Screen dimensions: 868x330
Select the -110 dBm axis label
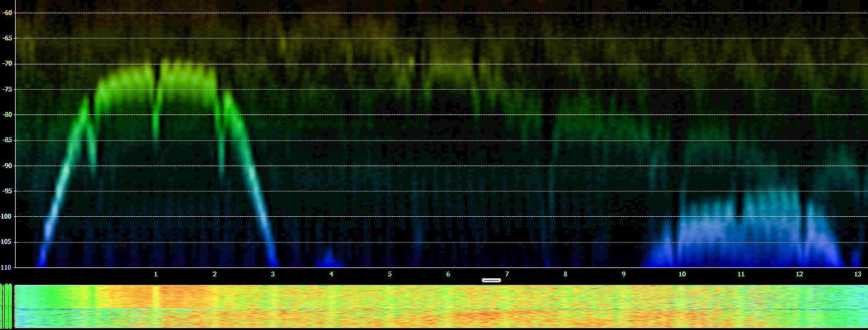pyautogui.click(x=7, y=267)
